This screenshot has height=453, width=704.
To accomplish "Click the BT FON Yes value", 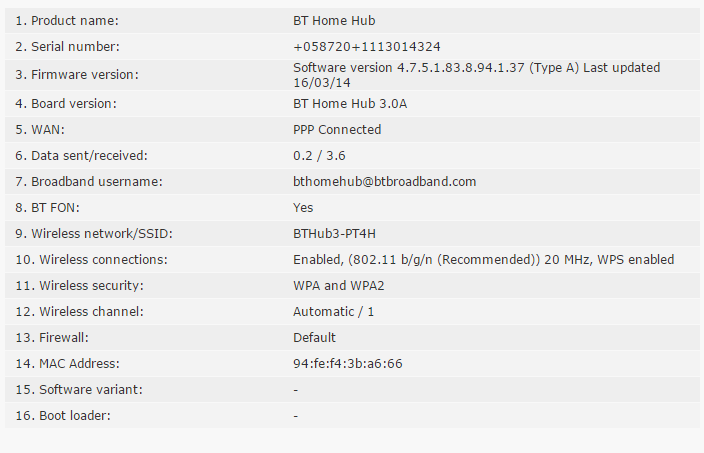I will 303,207.
